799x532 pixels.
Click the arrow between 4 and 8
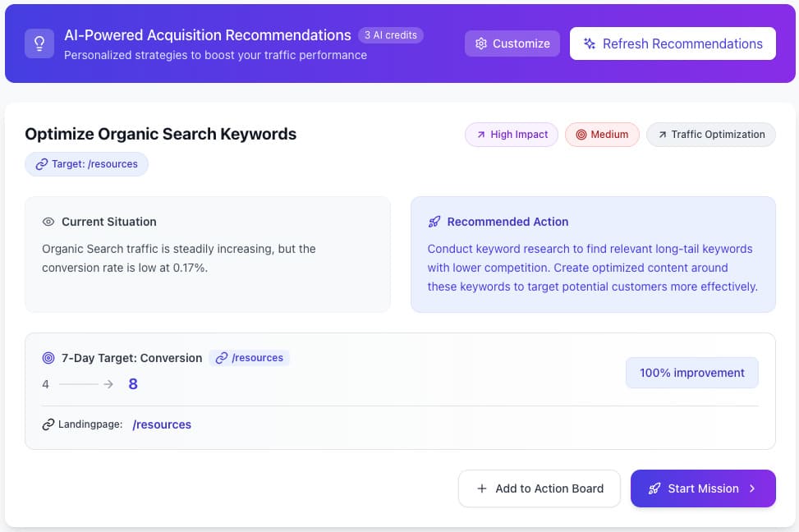[86, 384]
